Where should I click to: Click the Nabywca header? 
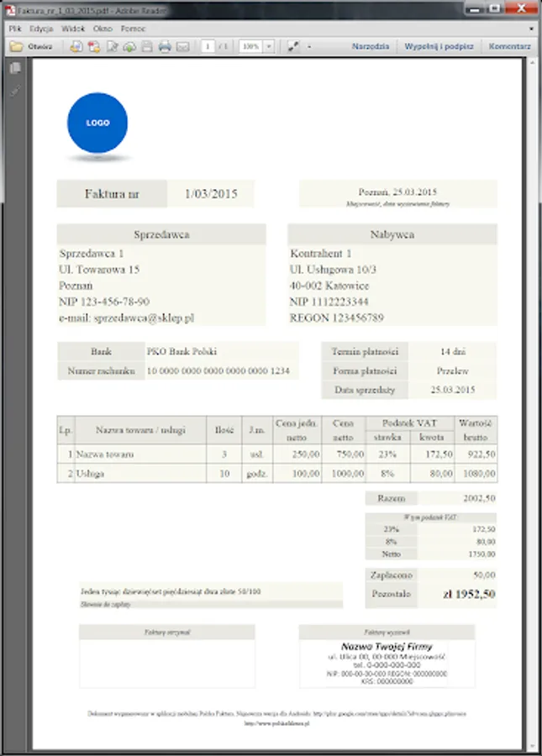pos(392,234)
